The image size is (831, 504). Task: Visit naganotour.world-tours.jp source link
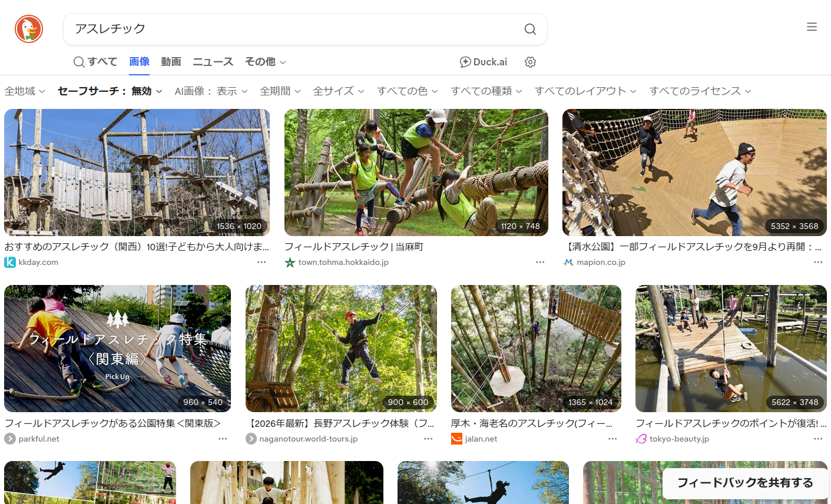point(309,439)
